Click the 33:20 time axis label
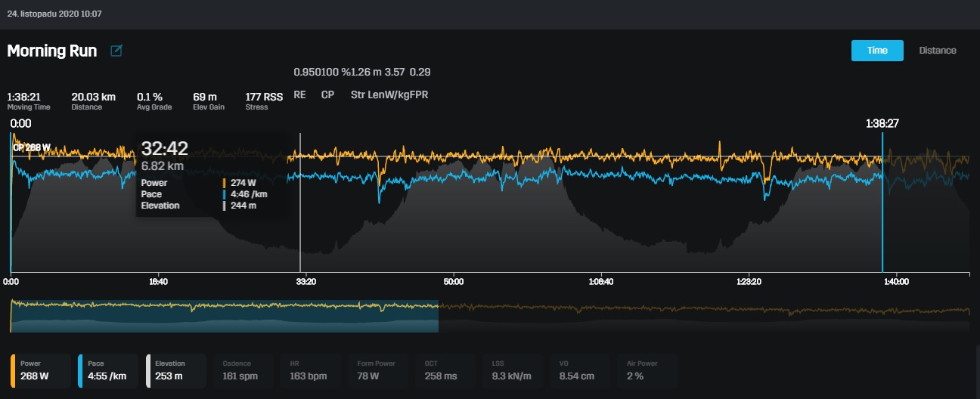 306,281
